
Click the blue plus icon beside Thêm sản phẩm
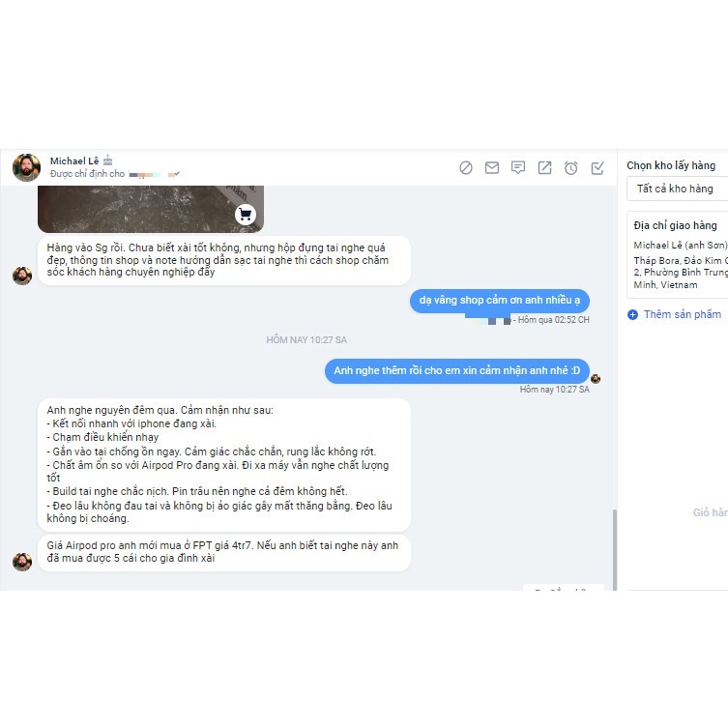click(632, 315)
